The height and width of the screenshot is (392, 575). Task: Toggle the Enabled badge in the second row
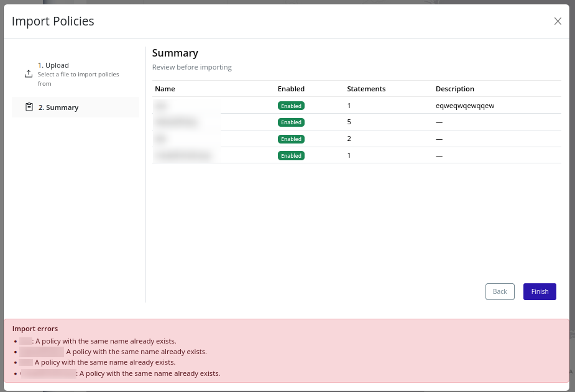[x=291, y=122]
